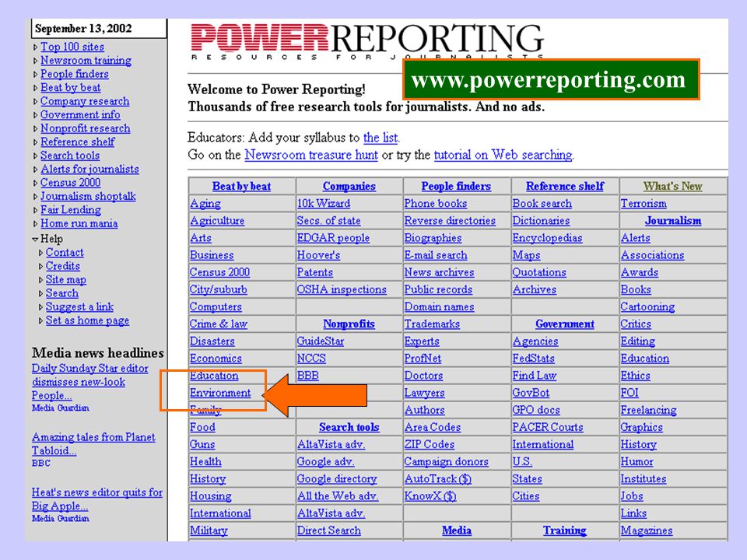Expand the arrow beside Census 2000 sidebar
The height and width of the screenshot is (560, 747).
(x=35, y=183)
